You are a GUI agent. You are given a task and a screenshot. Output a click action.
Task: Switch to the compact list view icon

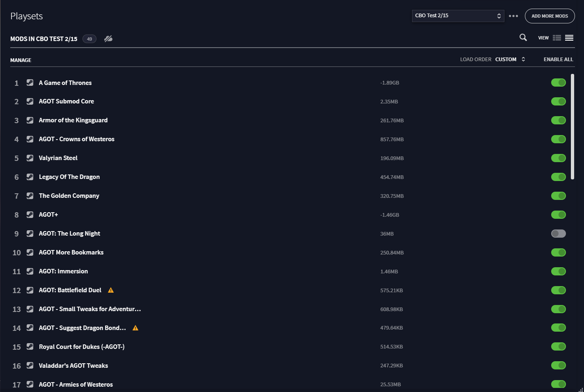pyautogui.click(x=569, y=38)
